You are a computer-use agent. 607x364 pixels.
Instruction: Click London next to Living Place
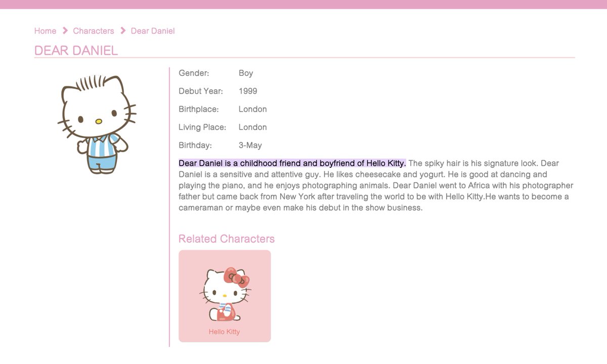(x=253, y=127)
